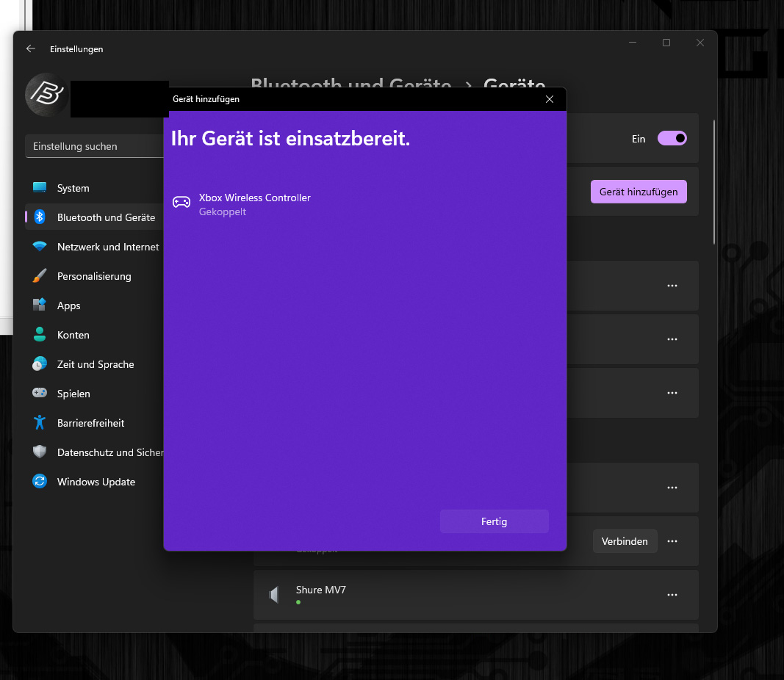Viewport: 784px width, 680px height.
Task: Open Datenschutz und Sicherheit settings
Action: (95, 452)
